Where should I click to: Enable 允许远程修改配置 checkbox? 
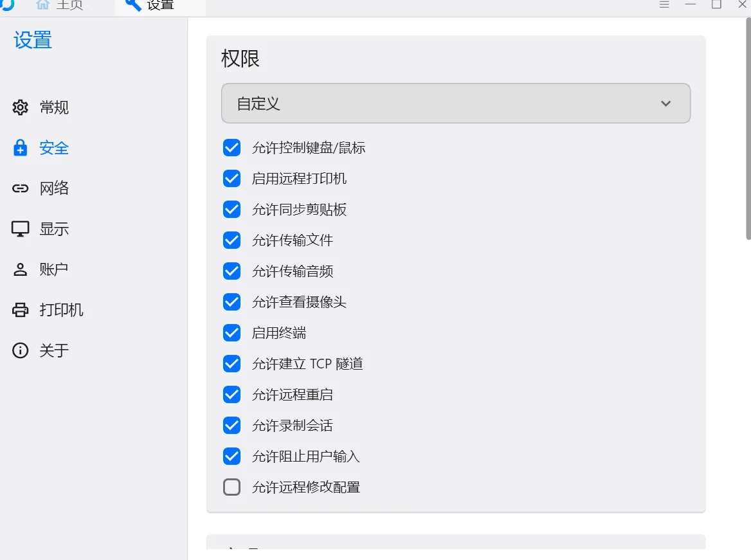[x=232, y=487]
